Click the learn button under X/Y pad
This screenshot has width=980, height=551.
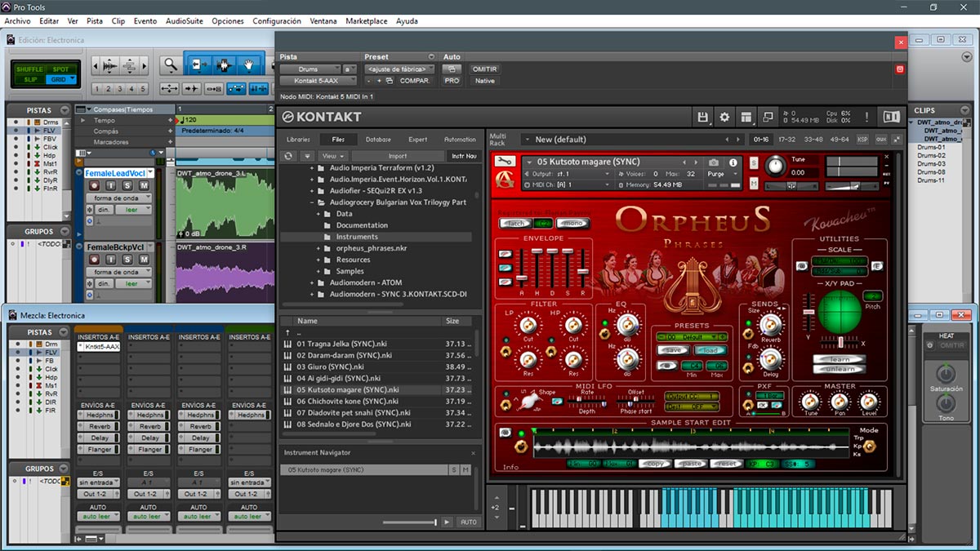tap(839, 359)
